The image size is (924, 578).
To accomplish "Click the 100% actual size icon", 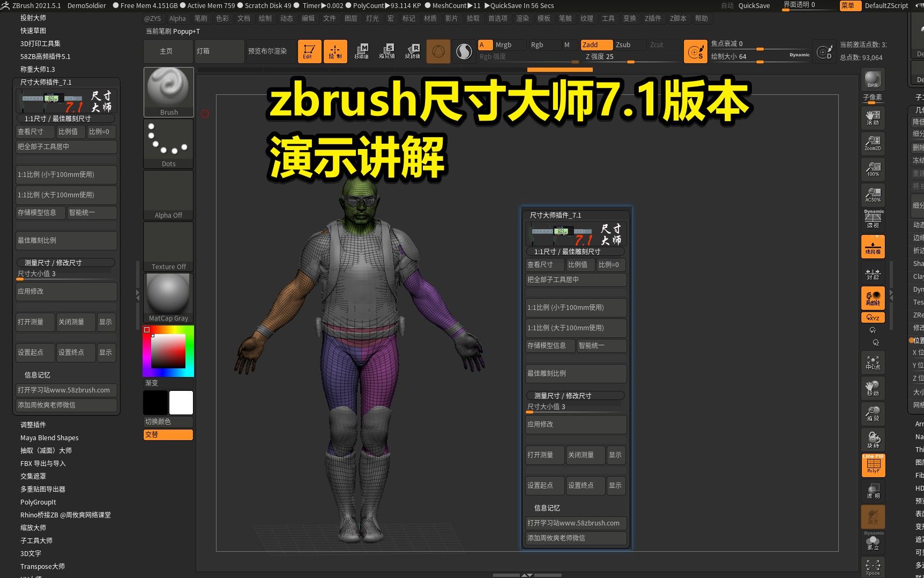I will 873,169.
